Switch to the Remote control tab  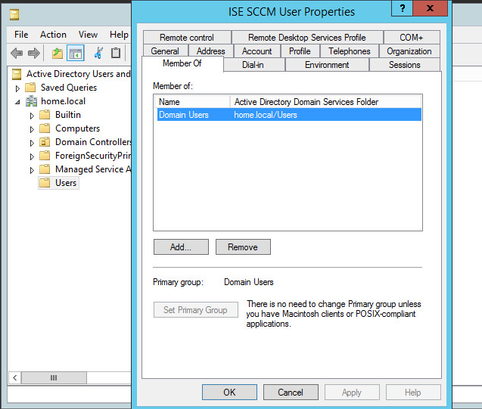coord(187,37)
